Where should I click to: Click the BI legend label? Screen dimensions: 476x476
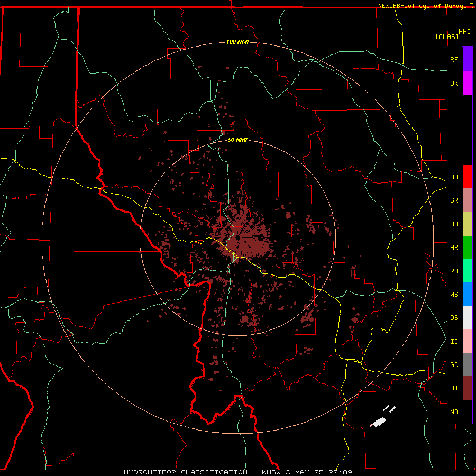pyautogui.click(x=454, y=388)
